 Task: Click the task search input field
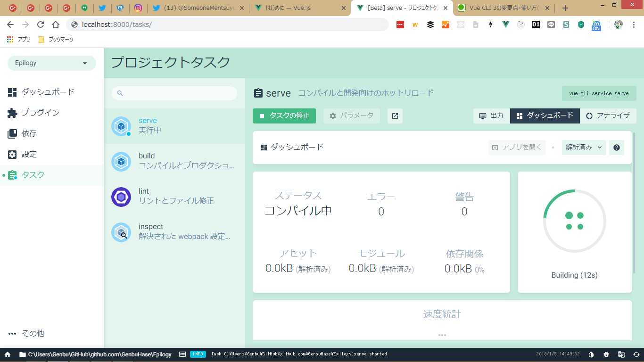174,93
